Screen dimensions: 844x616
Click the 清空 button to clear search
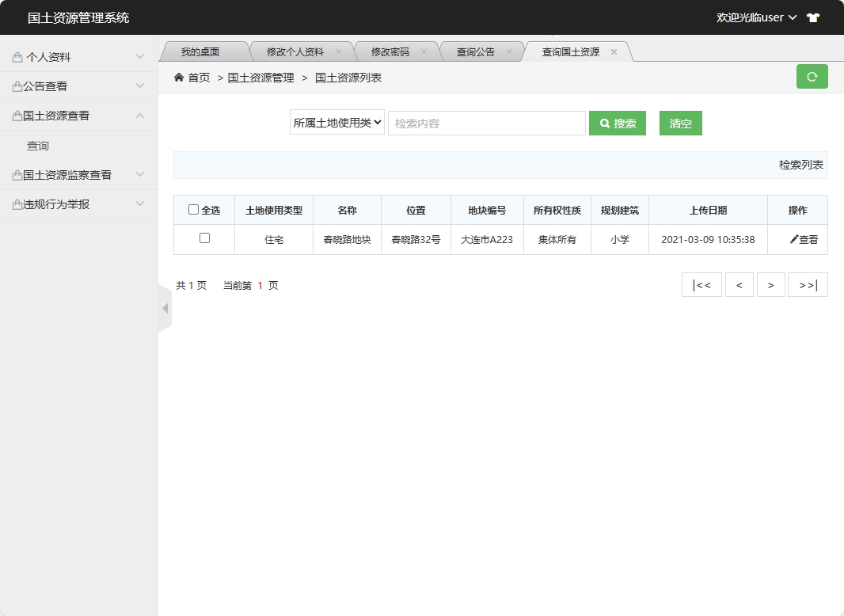[680, 123]
